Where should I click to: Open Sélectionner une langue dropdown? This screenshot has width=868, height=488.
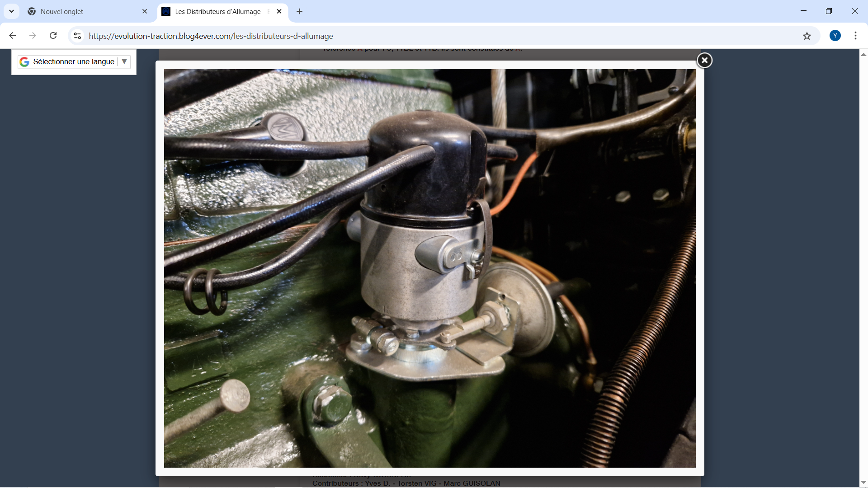tap(74, 61)
